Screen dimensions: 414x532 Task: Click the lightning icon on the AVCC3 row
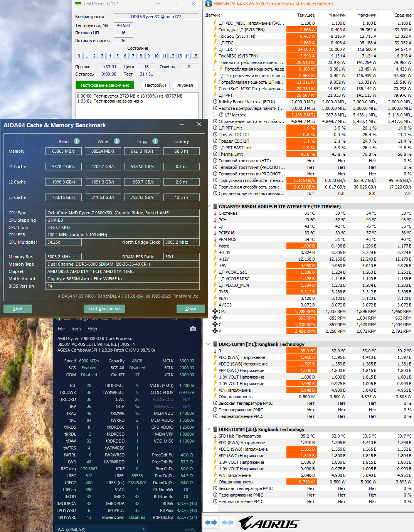click(215, 305)
